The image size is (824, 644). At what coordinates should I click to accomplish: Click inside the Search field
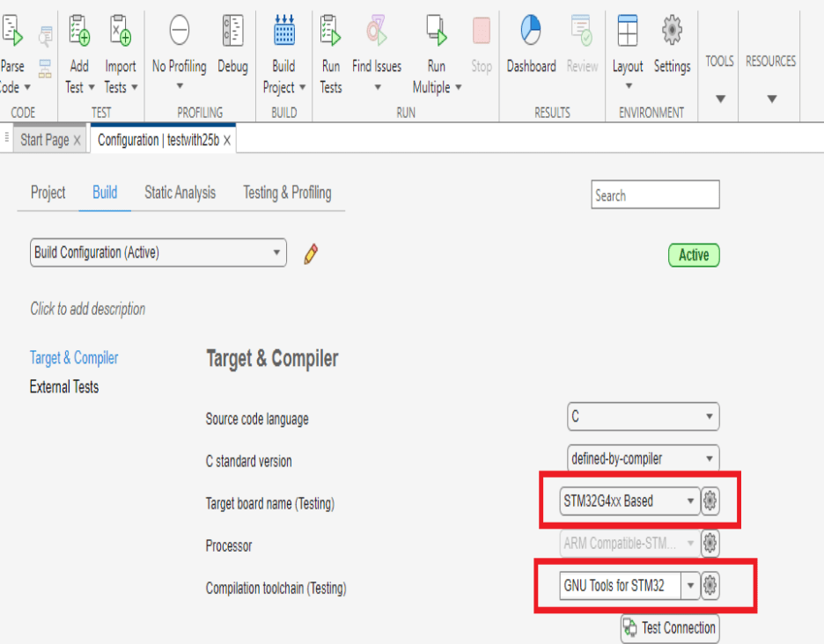655,194
